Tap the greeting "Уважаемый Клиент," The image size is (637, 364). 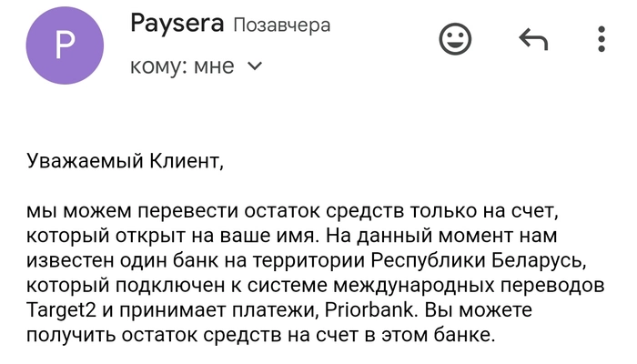126,161
